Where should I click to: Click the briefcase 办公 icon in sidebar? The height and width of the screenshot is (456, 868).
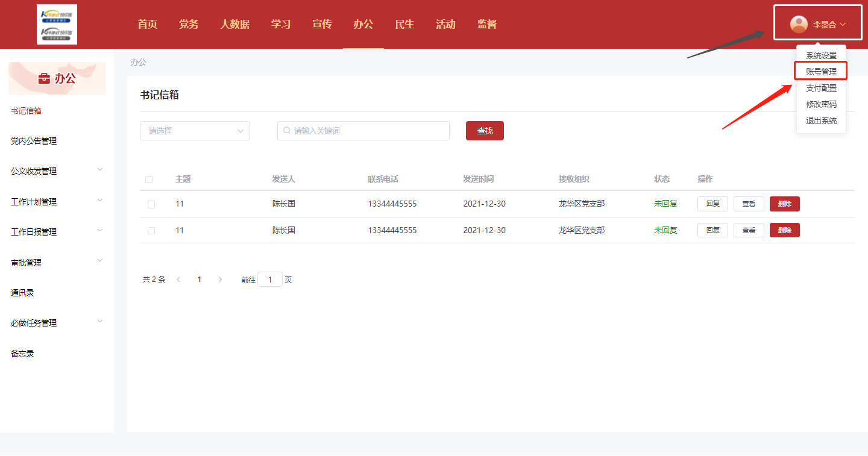(44, 79)
